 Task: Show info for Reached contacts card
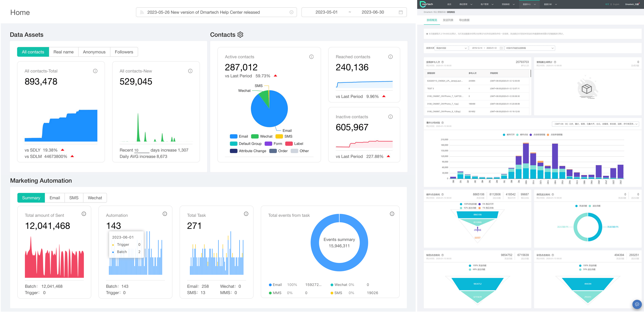coord(391,57)
